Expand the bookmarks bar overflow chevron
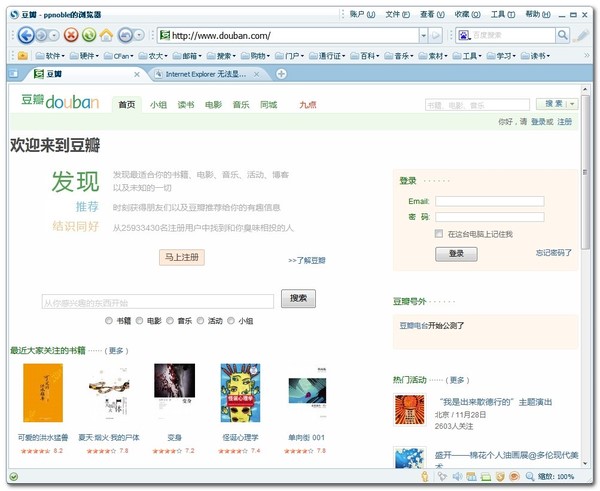 pyautogui.click(x=587, y=56)
